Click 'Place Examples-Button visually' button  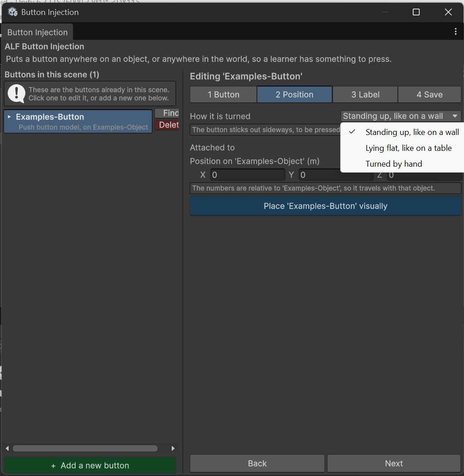pyautogui.click(x=325, y=206)
